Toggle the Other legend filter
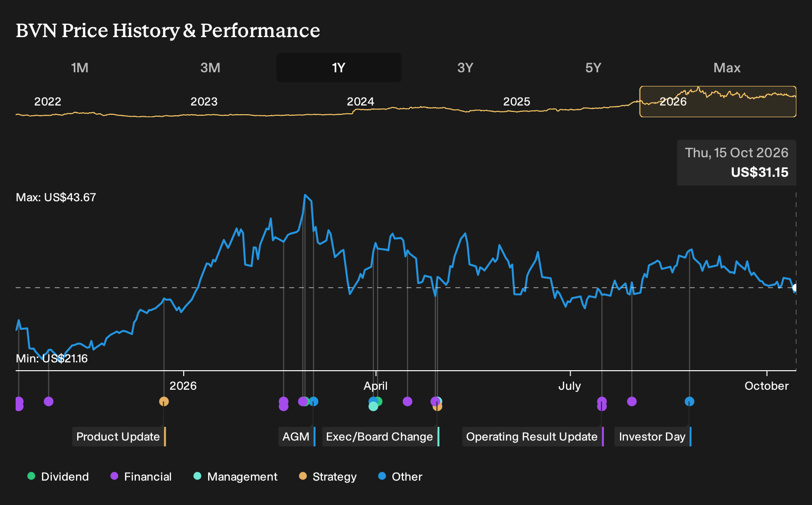Image resolution: width=812 pixels, height=505 pixels. (x=400, y=477)
